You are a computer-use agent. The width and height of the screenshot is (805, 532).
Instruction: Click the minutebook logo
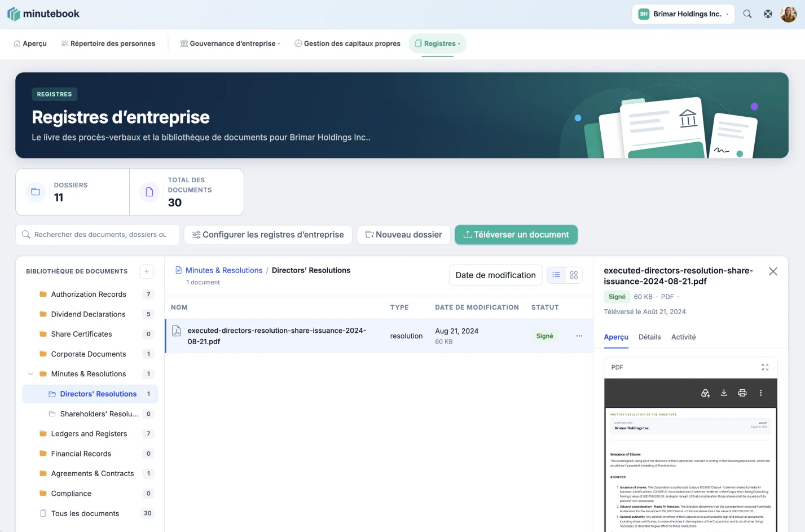pos(43,14)
